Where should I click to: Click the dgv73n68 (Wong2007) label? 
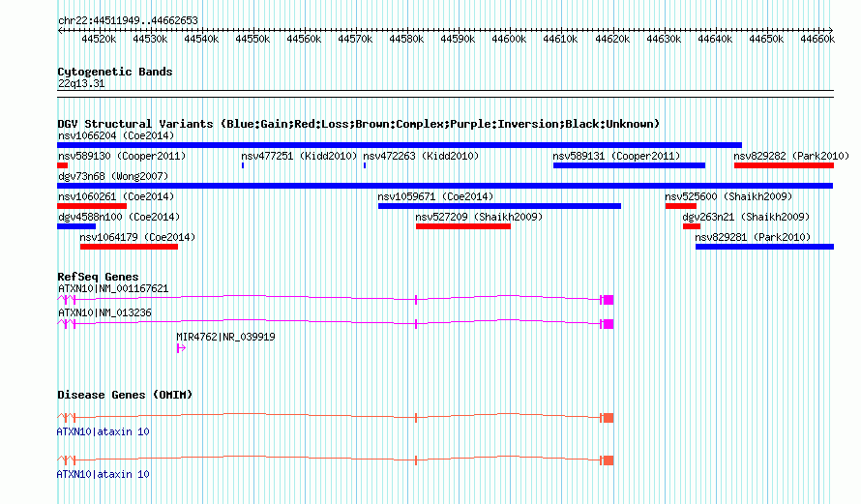click(x=113, y=176)
